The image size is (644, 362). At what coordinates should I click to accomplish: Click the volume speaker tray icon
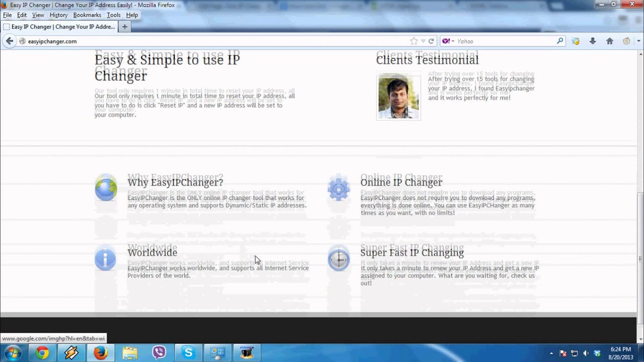(586, 353)
